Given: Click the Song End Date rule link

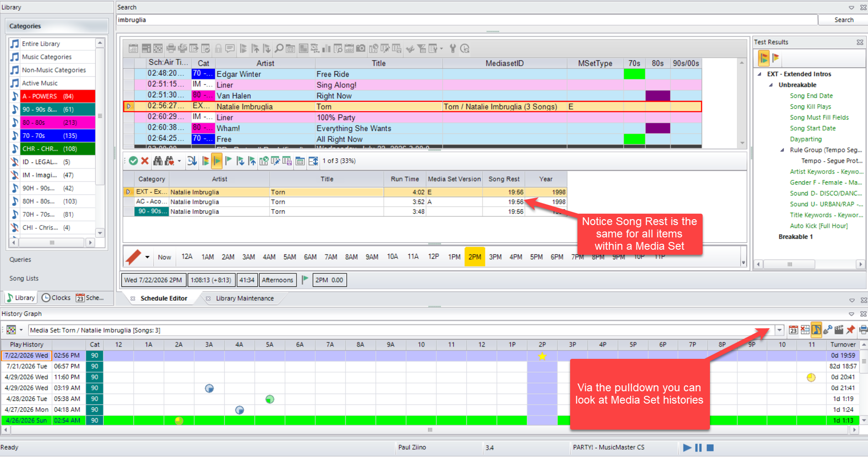Looking at the screenshot, I should coord(811,96).
